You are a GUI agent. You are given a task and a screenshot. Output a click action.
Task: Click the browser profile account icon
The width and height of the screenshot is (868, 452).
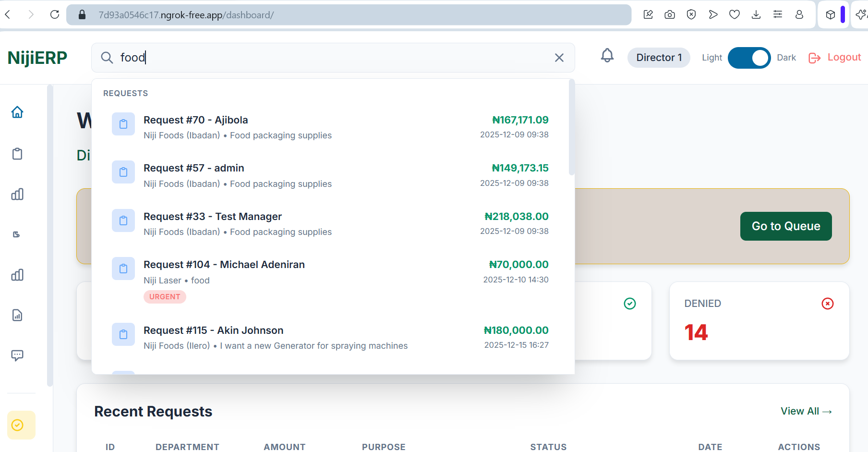click(799, 14)
